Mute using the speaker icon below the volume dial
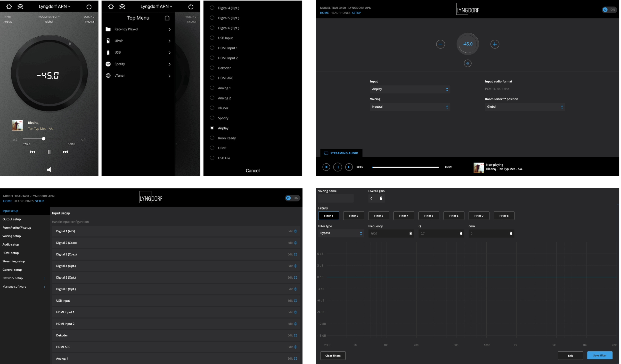 coord(467,64)
